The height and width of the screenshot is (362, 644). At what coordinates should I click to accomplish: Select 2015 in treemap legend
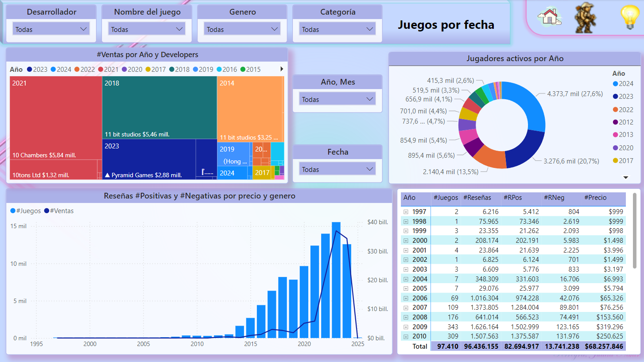tap(251, 69)
